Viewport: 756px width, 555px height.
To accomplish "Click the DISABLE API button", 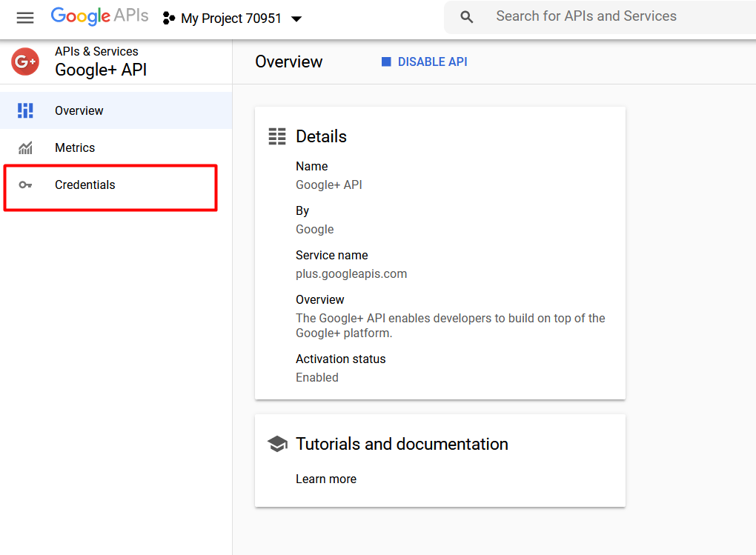I will [424, 62].
